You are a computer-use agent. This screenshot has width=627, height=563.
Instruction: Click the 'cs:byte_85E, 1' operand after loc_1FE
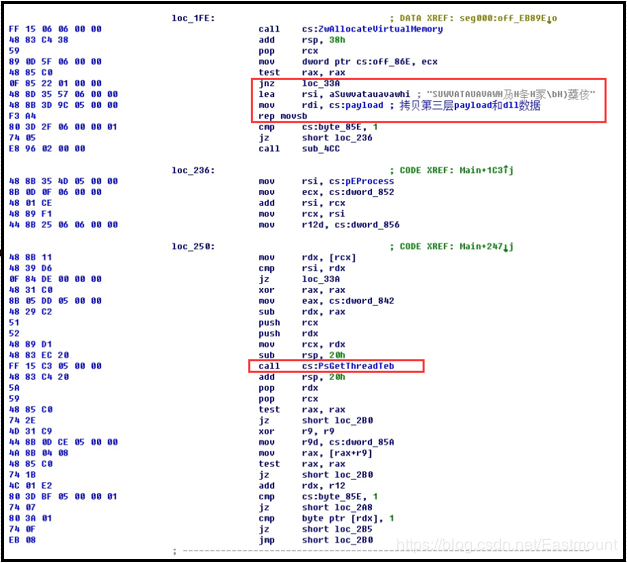pos(340,127)
